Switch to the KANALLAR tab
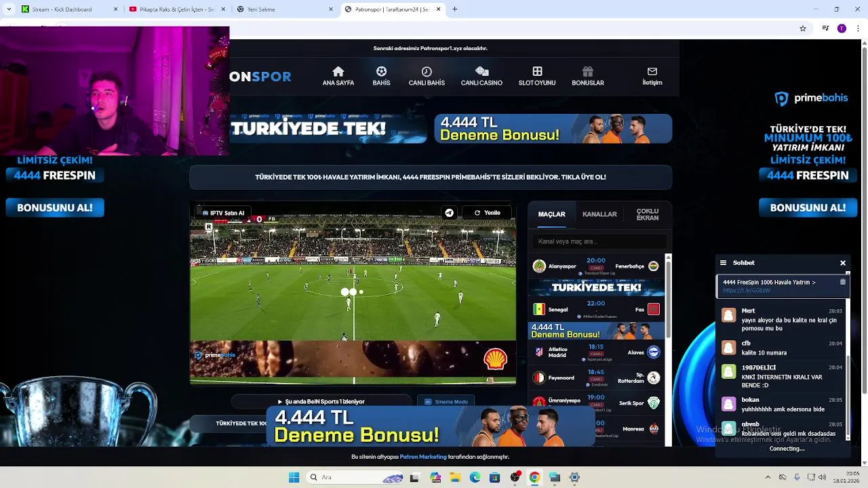 [x=599, y=214]
